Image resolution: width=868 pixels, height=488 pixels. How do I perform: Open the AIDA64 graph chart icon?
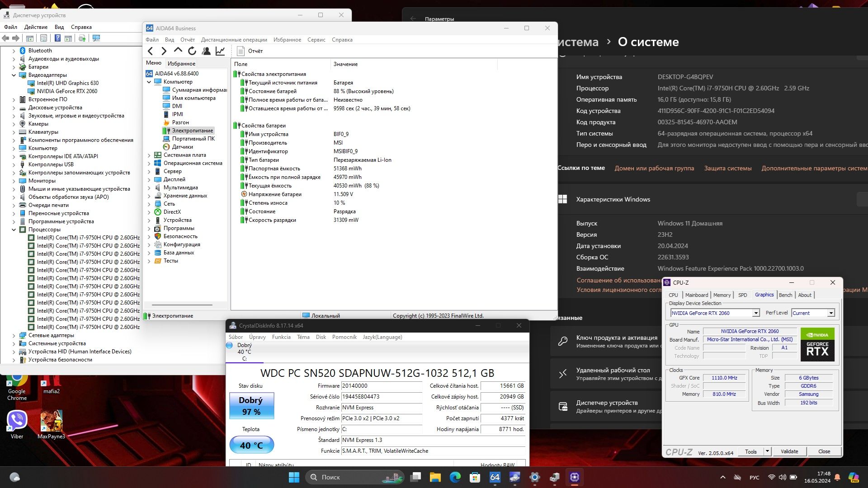point(220,51)
